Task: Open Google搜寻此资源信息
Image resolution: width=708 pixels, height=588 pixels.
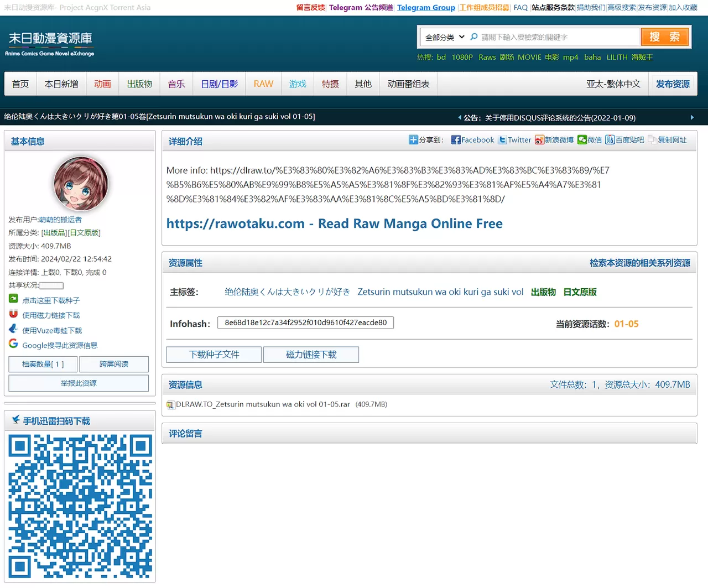Action: 59,345
